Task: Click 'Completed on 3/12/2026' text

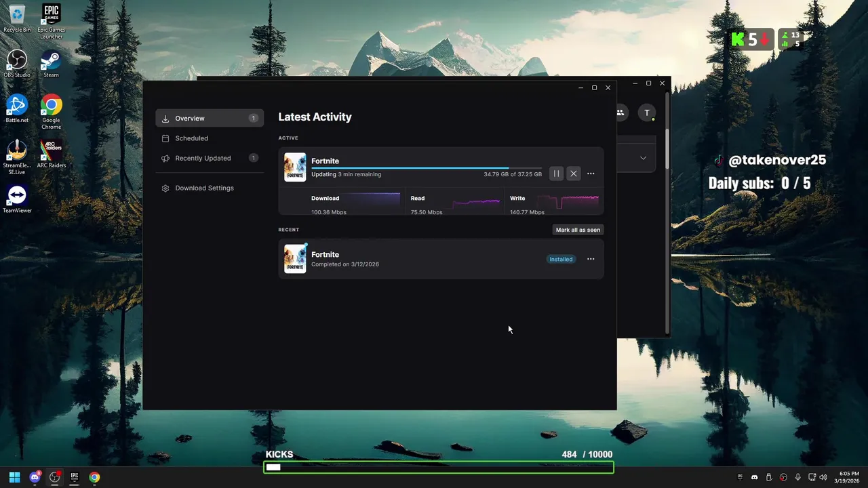Action: tap(345, 264)
